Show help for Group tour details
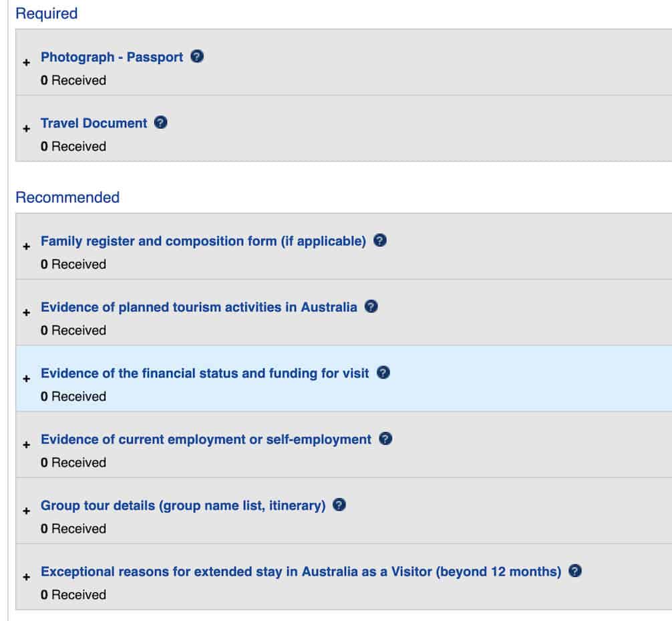 [x=339, y=505]
